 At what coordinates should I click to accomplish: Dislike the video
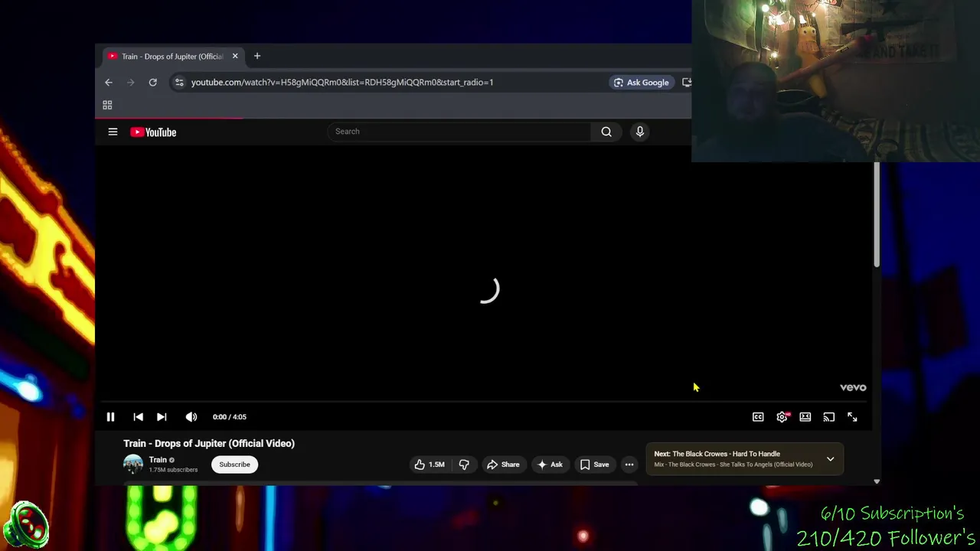(464, 465)
